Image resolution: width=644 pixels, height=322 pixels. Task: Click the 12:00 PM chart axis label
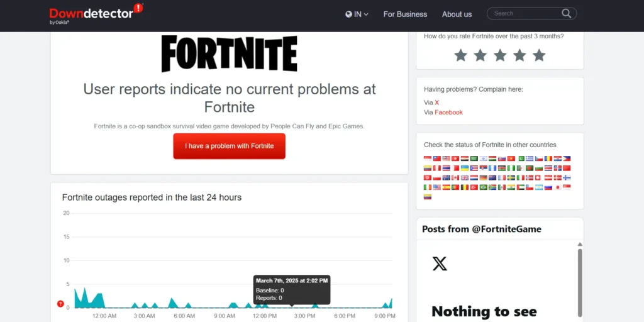[x=265, y=316]
